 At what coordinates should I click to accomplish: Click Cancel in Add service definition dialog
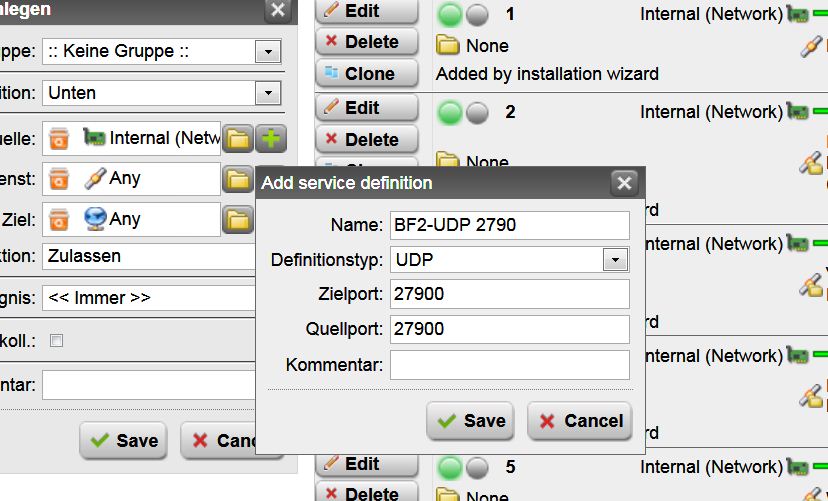click(x=580, y=421)
